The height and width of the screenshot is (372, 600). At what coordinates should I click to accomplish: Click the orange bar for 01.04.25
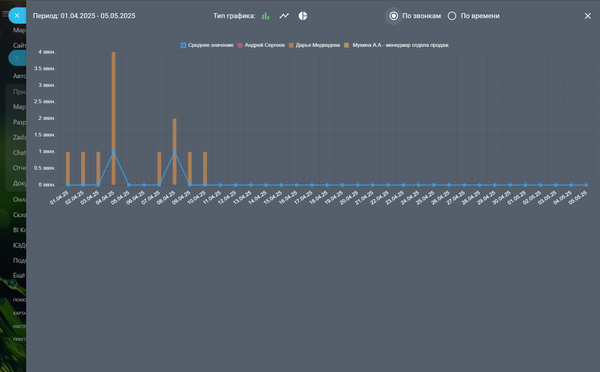[x=68, y=168]
